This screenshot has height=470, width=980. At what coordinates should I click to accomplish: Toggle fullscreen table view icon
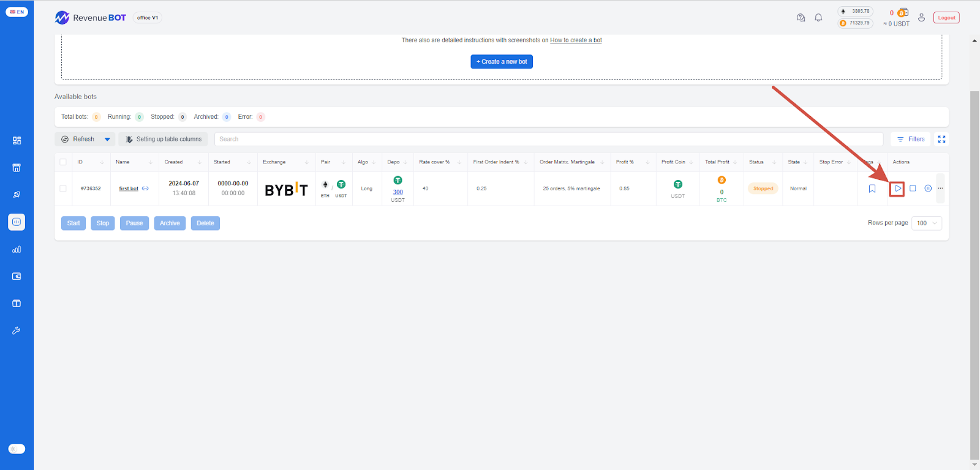tap(941, 140)
